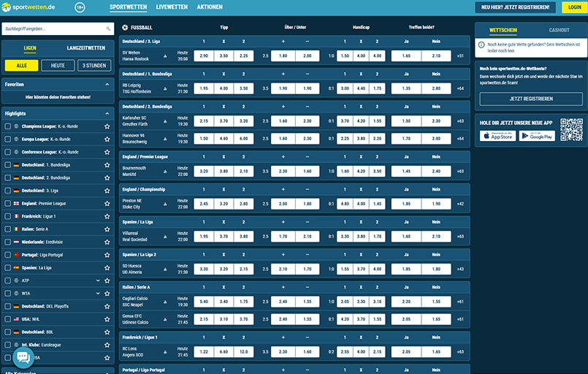Filter leagues by Heute
Screen dimensions: 588x374
(58, 65)
